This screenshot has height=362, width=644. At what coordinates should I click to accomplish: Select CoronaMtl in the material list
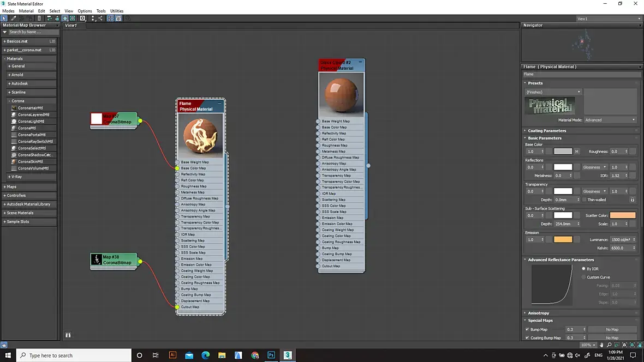pyautogui.click(x=27, y=128)
